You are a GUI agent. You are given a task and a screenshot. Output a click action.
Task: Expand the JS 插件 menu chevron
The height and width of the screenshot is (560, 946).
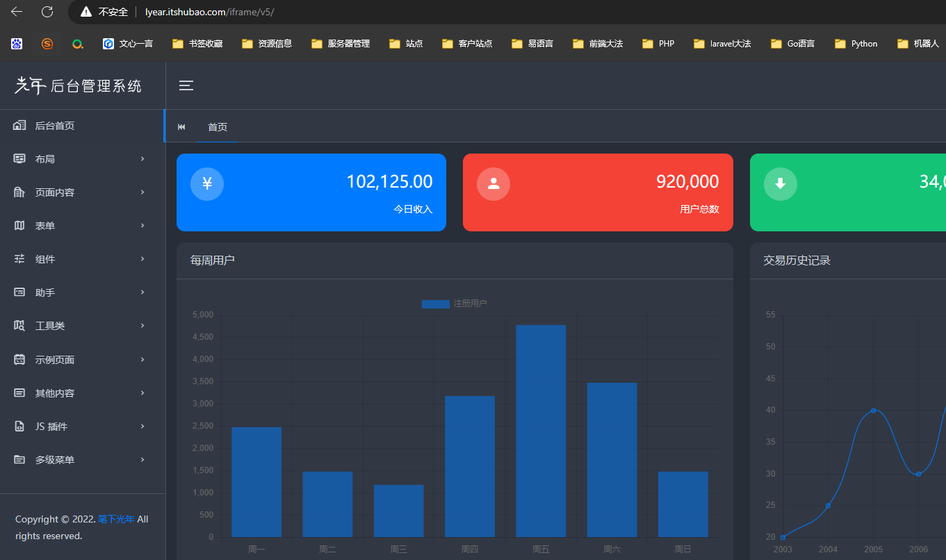(142, 426)
